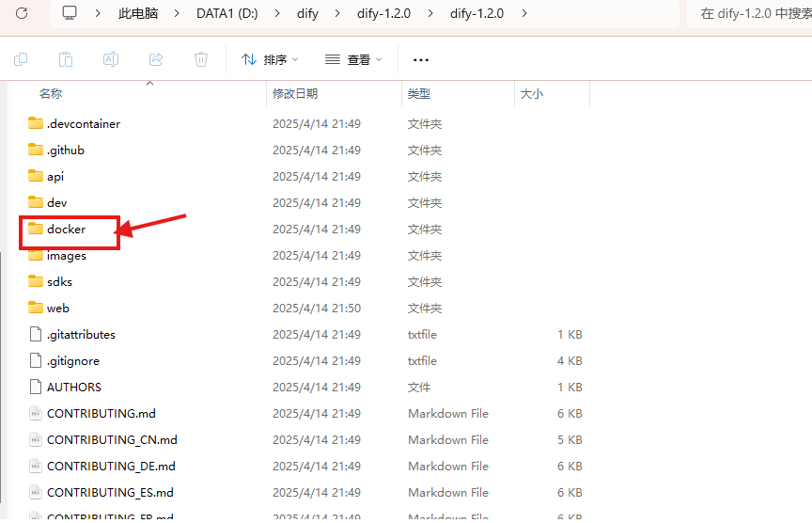Viewport: 812px width, 523px height.
Task: Select the CONTRIBUTING.md markdown file icon
Action: click(x=36, y=413)
